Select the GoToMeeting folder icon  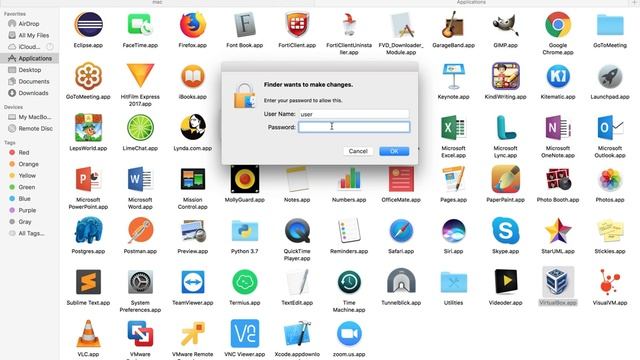[x=610, y=25]
